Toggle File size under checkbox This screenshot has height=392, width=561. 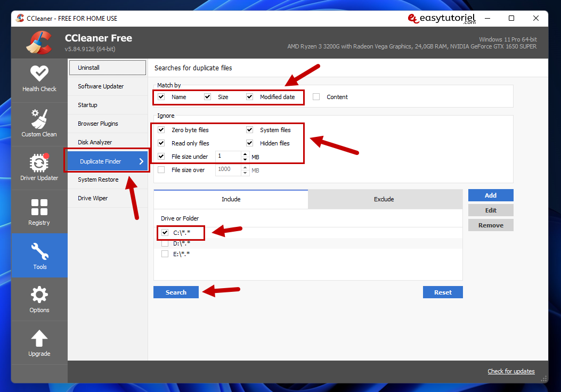coord(161,156)
